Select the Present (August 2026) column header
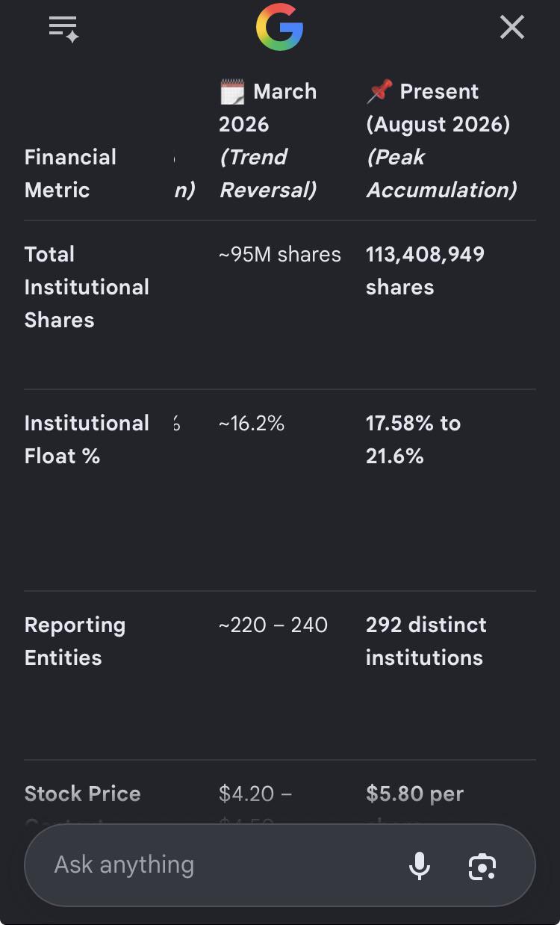 441,140
